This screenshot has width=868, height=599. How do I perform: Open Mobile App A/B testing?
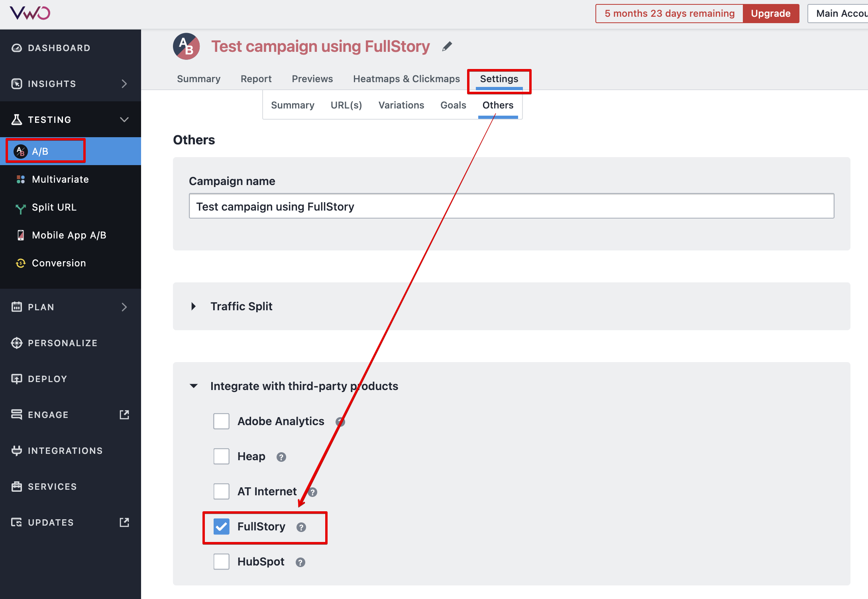[69, 235]
